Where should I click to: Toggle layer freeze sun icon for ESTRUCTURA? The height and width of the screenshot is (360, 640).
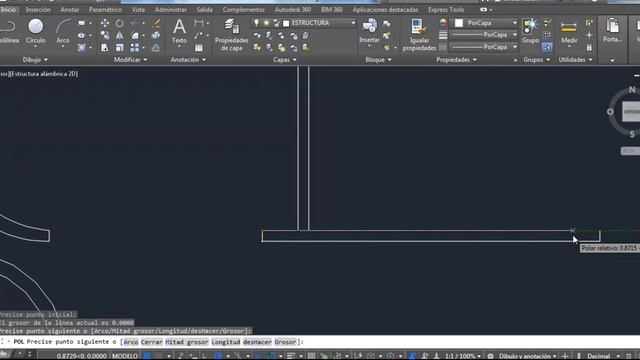coord(266,23)
